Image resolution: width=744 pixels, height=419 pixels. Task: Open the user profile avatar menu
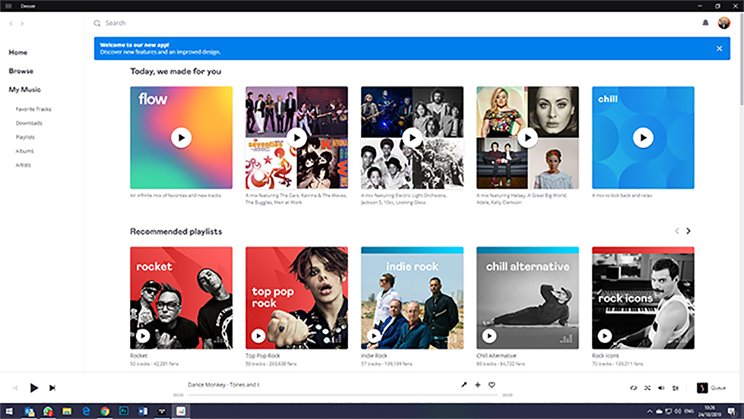click(724, 22)
